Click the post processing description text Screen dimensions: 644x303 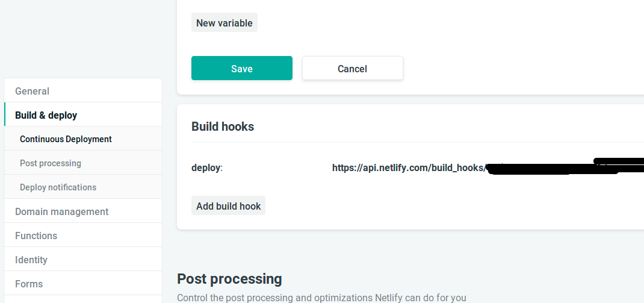point(321,298)
